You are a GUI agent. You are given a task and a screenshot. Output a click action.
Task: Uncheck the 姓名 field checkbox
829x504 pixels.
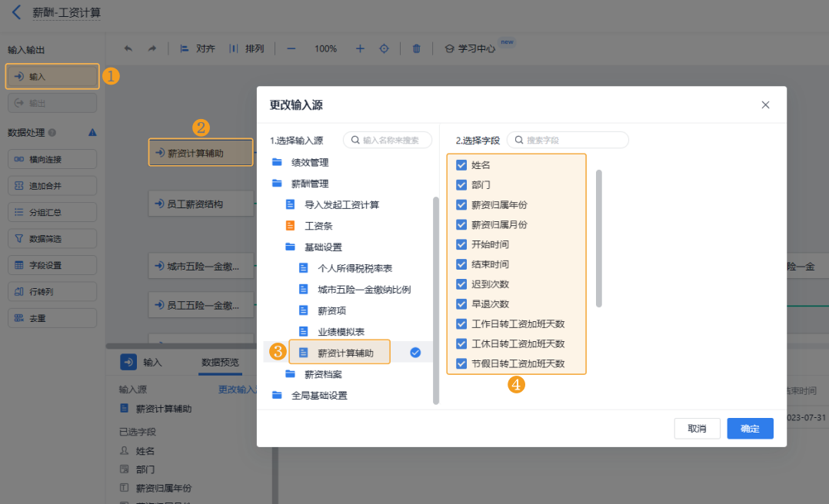click(461, 165)
